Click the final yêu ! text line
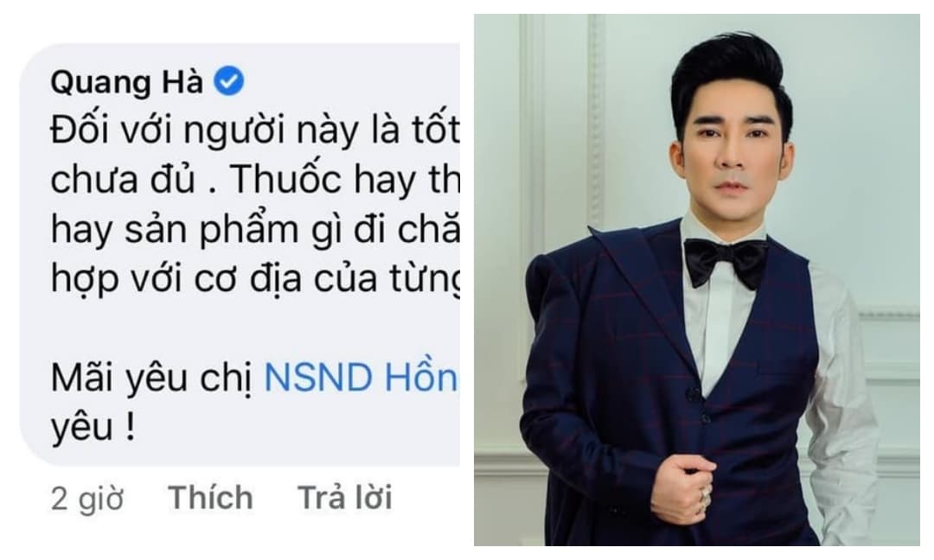The image size is (934, 560). [93, 426]
